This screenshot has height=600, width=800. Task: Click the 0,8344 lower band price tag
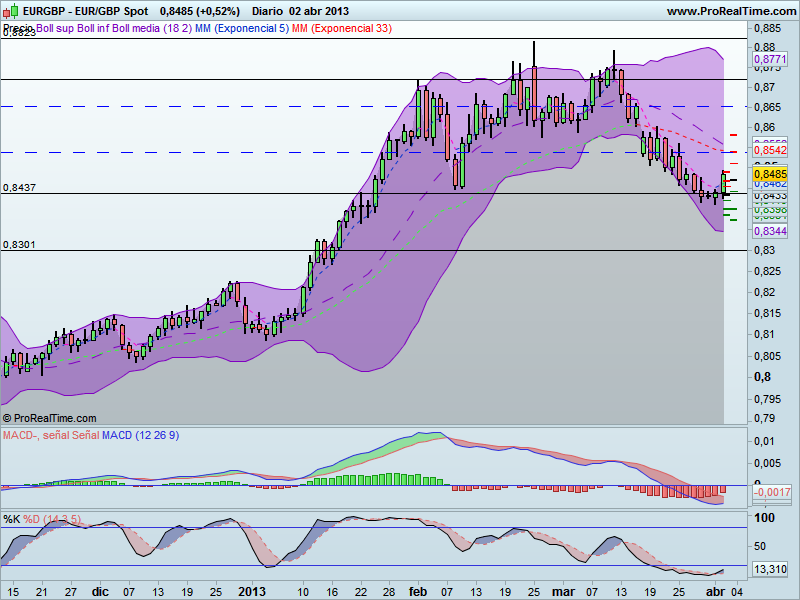tap(770, 231)
